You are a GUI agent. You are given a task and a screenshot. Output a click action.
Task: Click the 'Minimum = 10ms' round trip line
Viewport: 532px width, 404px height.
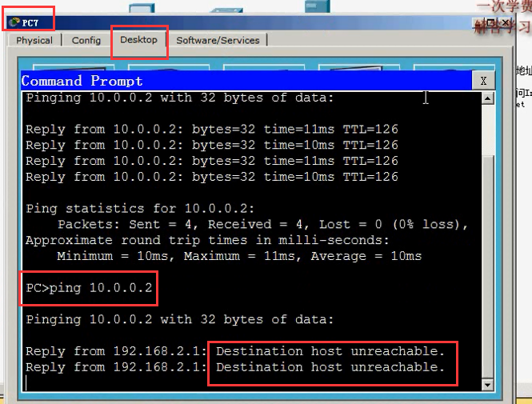239,256
